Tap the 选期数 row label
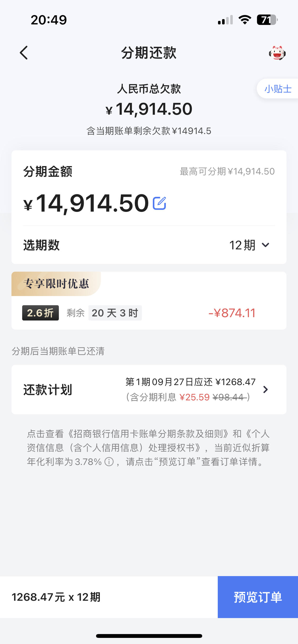Screen dimensions: 298x644 [41, 245]
